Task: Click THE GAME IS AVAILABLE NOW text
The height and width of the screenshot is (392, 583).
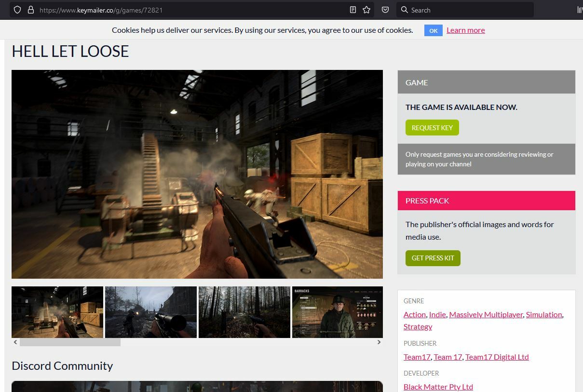Action: point(461,107)
